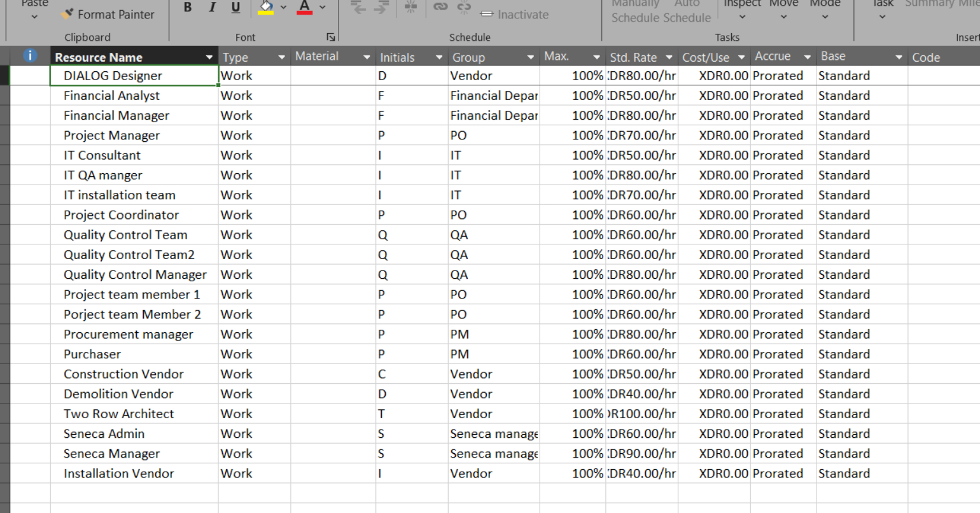This screenshot has width=980, height=513.
Task: Activate the Format Painter tool
Action: coord(108,14)
